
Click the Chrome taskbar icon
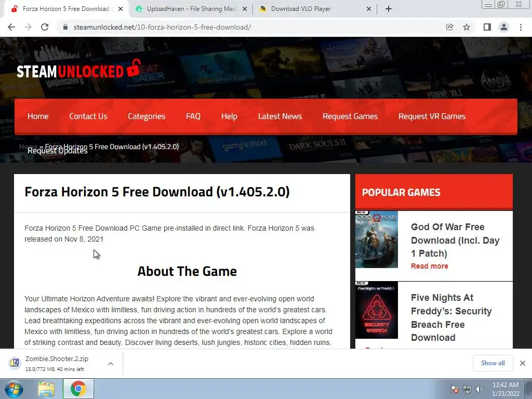[x=78, y=389]
